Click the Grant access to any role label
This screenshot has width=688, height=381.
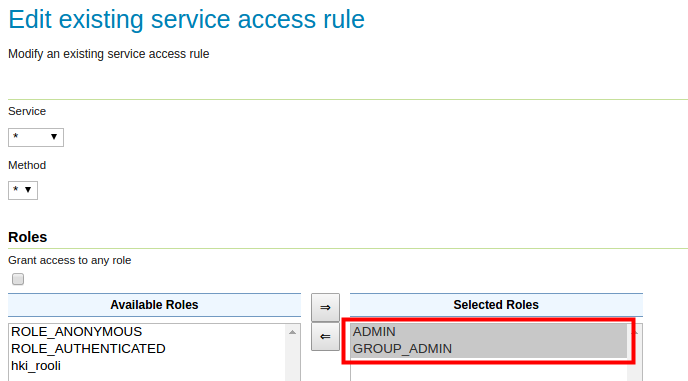point(70,260)
